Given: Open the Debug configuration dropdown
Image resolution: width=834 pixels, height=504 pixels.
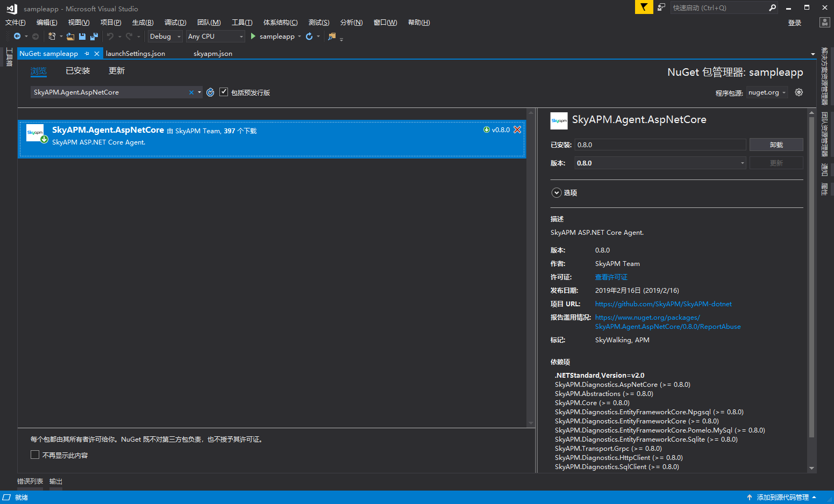Looking at the screenshot, I should pyautogui.click(x=166, y=36).
